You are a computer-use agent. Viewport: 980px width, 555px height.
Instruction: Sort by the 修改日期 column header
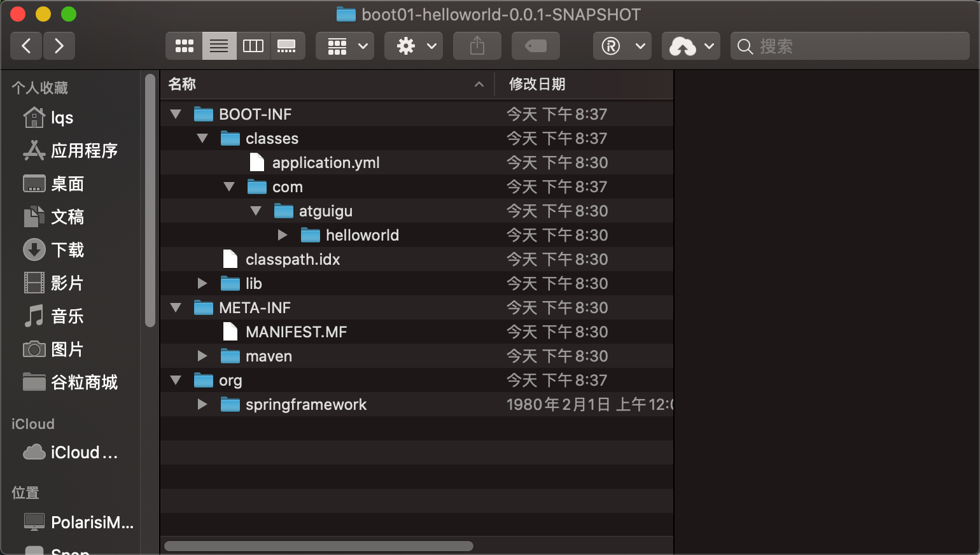coord(584,84)
